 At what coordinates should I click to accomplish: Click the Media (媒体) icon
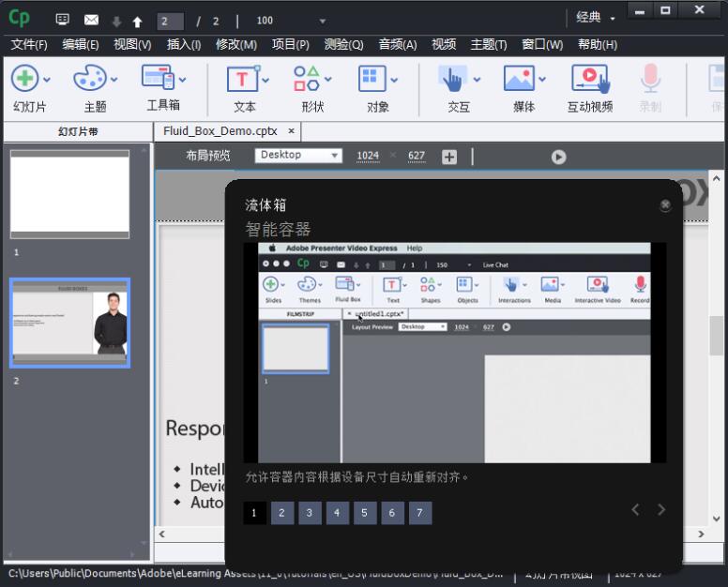point(520,78)
